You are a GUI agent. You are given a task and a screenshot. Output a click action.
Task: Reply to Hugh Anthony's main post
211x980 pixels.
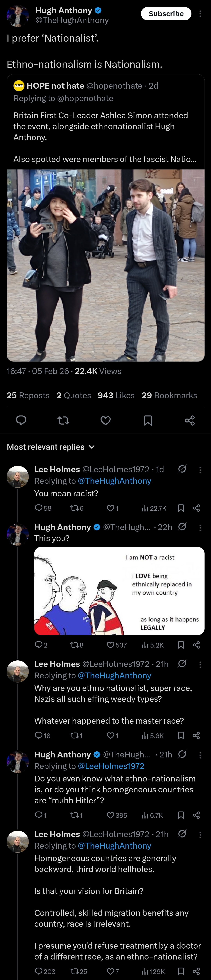[x=21, y=420]
